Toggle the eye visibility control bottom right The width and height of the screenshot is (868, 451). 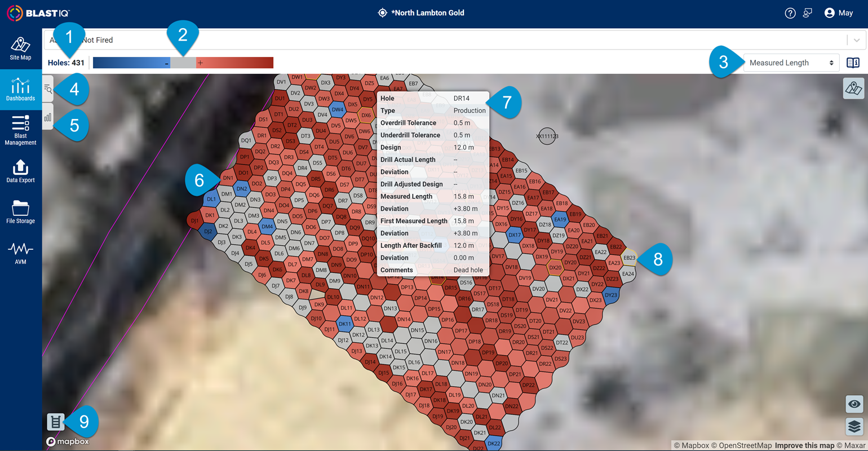[854, 404]
